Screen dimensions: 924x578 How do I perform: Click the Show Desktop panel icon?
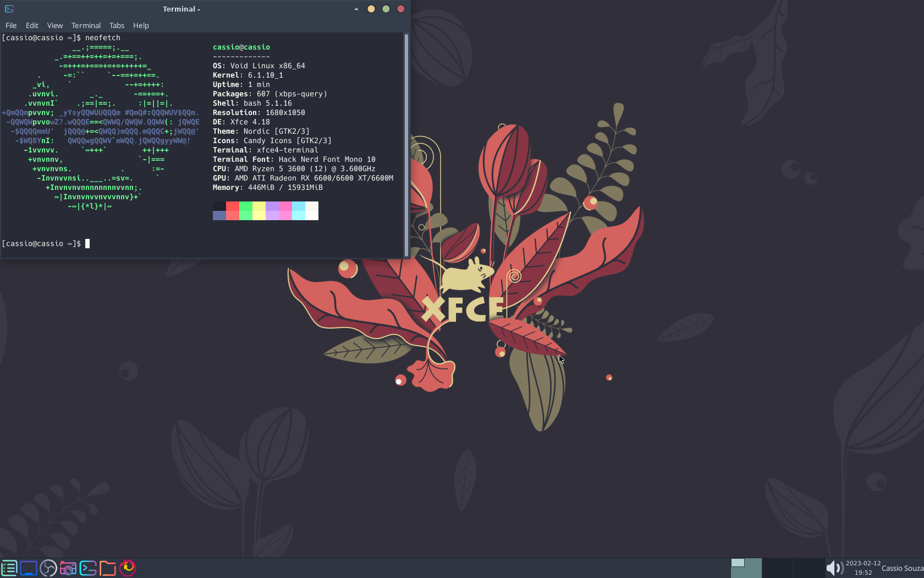(x=29, y=568)
